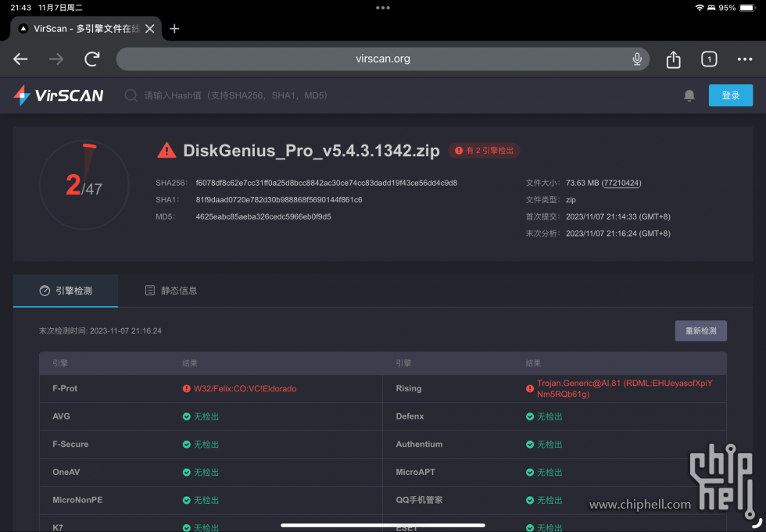Click the 重新检测 rescan button
The width and height of the screenshot is (766, 532).
pyautogui.click(x=700, y=331)
